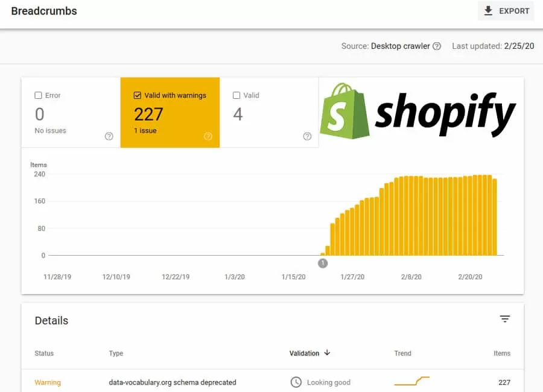543x392 pixels.
Task: Click the last yellow bar in the chart
Action: [x=495, y=217]
